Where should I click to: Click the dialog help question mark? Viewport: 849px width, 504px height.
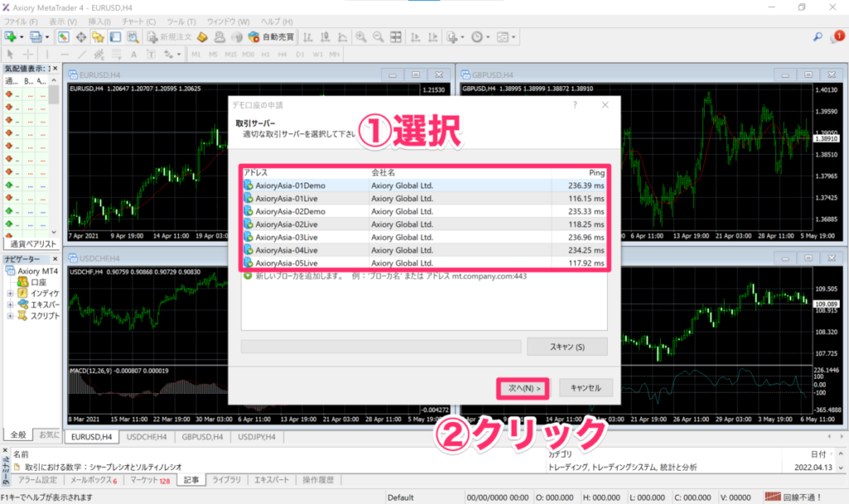pyautogui.click(x=575, y=105)
